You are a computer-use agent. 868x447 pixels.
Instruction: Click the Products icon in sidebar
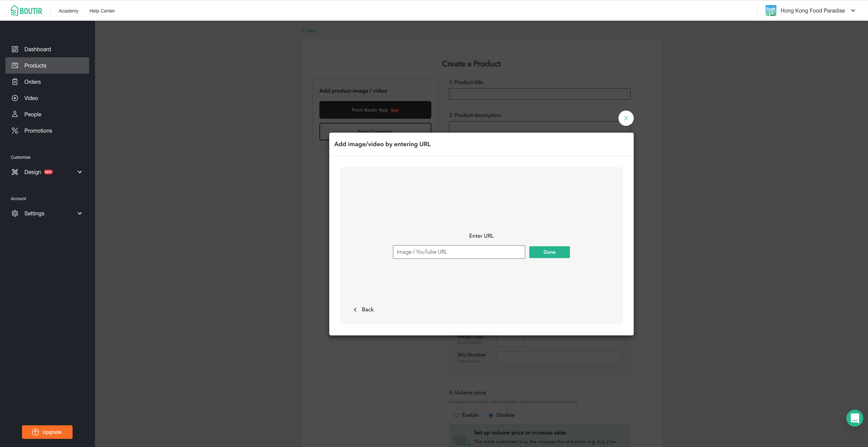[x=15, y=65]
